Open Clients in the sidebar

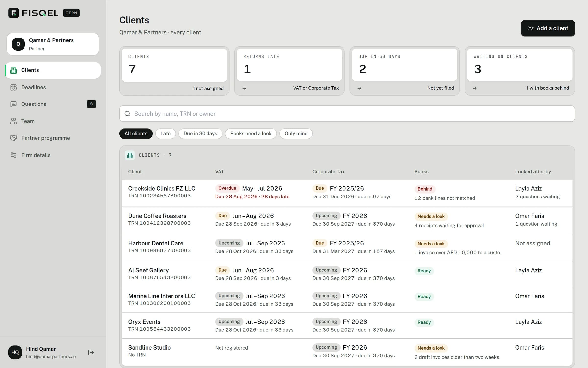(x=53, y=70)
